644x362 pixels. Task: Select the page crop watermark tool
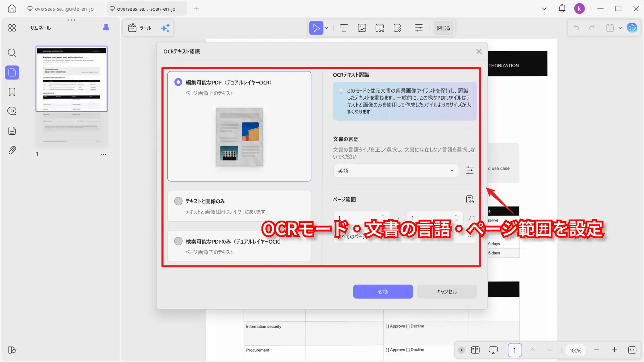pos(398,28)
